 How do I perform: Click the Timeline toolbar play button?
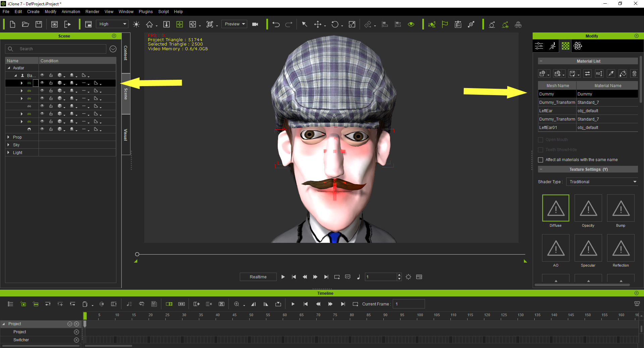pos(293,304)
